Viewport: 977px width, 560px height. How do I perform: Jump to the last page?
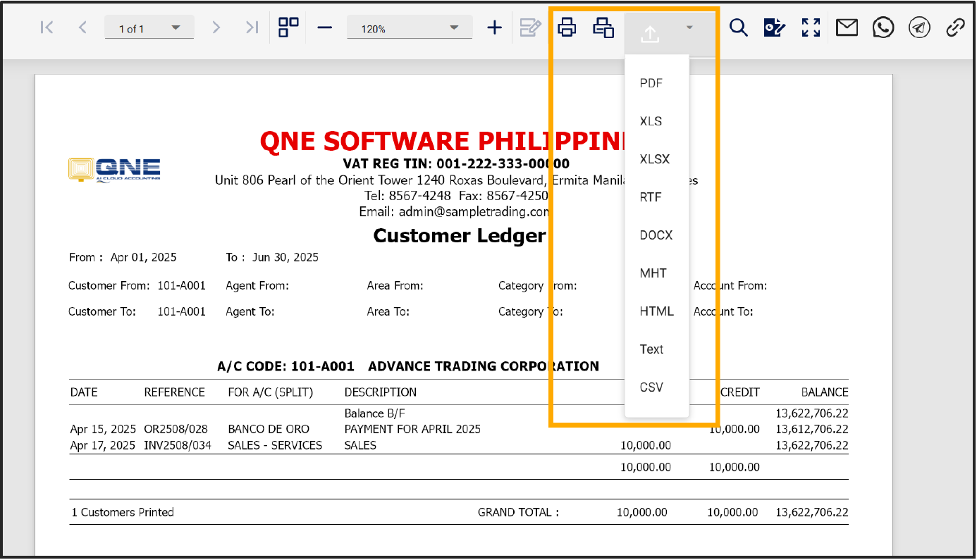coord(252,27)
